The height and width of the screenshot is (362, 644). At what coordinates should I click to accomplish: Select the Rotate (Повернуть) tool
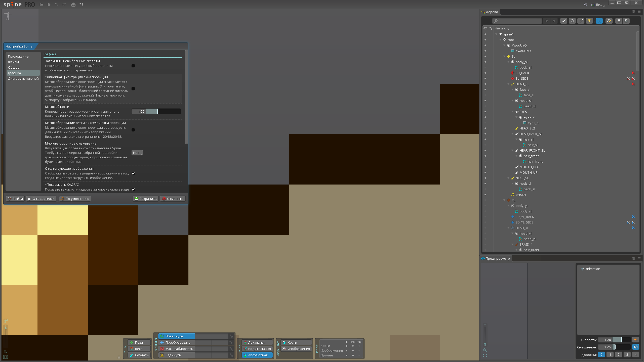click(176, 336)
